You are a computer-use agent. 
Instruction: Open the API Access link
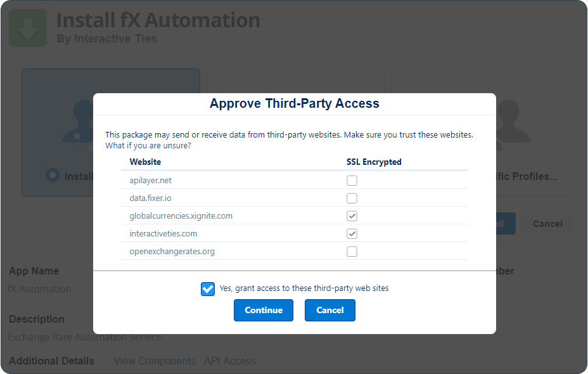coord(230,361)
